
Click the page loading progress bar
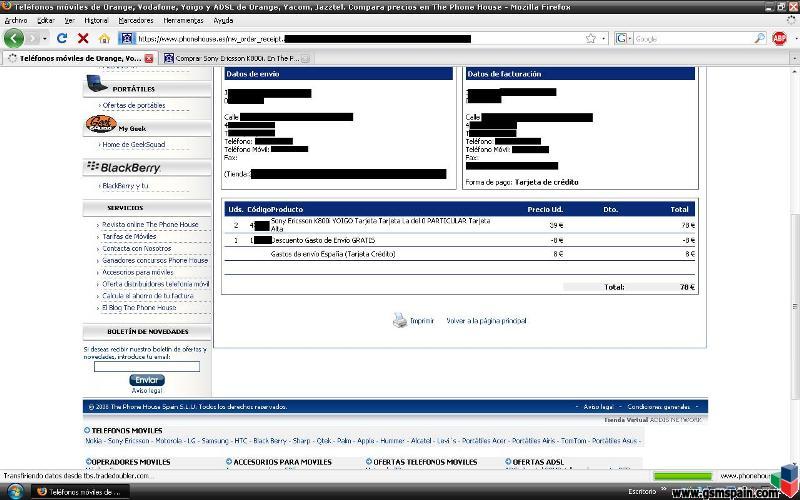683,476
